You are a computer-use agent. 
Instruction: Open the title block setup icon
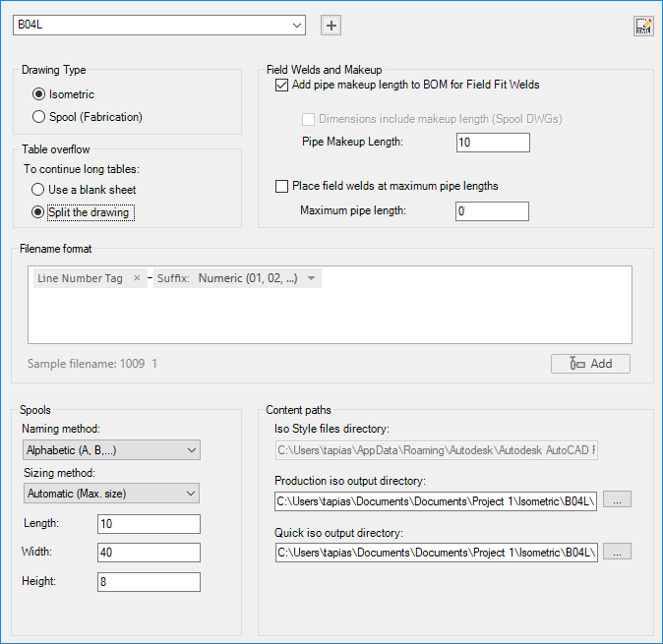pos(643,27)
